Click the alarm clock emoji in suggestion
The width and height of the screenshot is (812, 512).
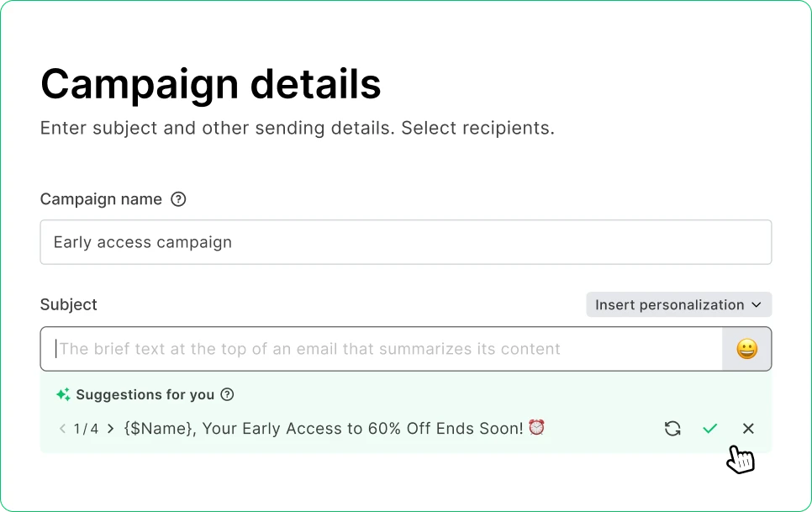coord(536,428)
